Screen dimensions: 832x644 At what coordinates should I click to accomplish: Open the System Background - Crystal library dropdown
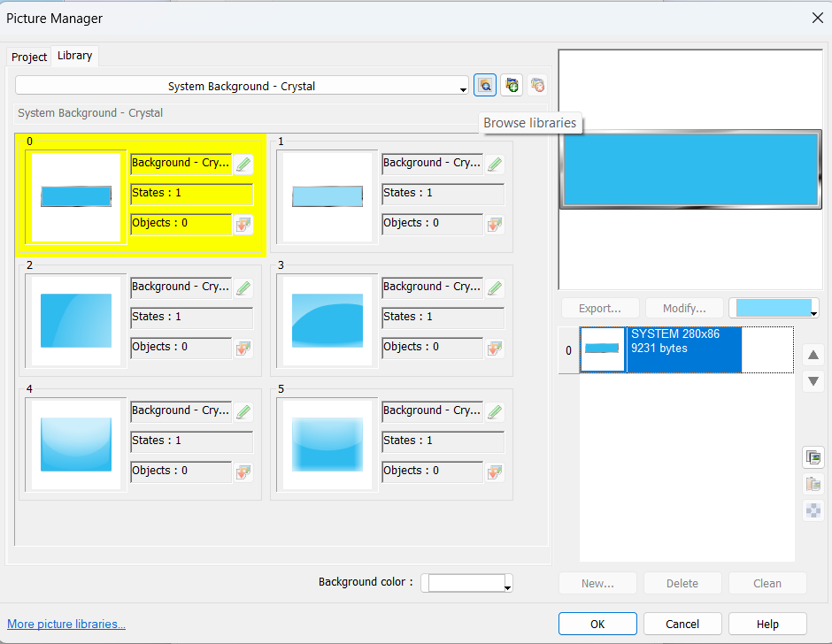[x=243, y=86]
